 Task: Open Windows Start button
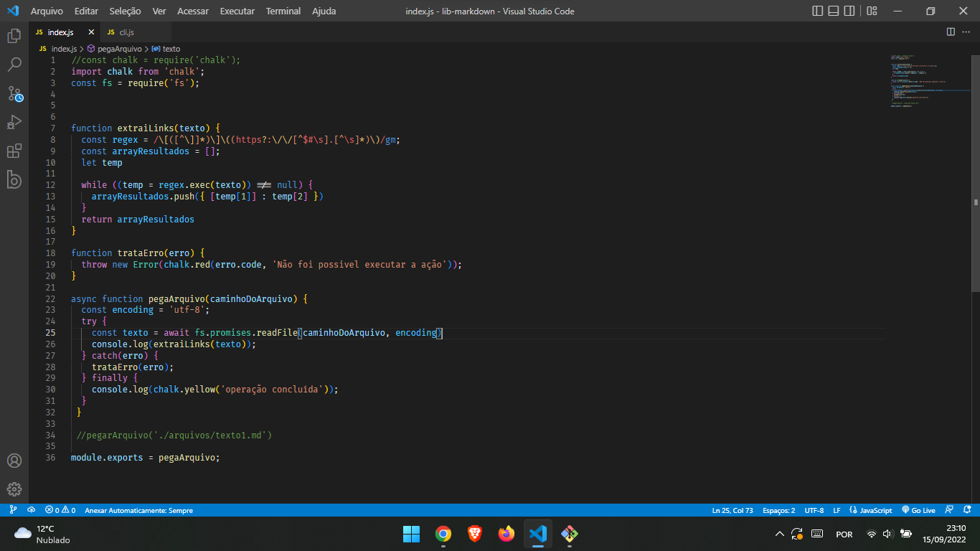click(x=412, y=534)
